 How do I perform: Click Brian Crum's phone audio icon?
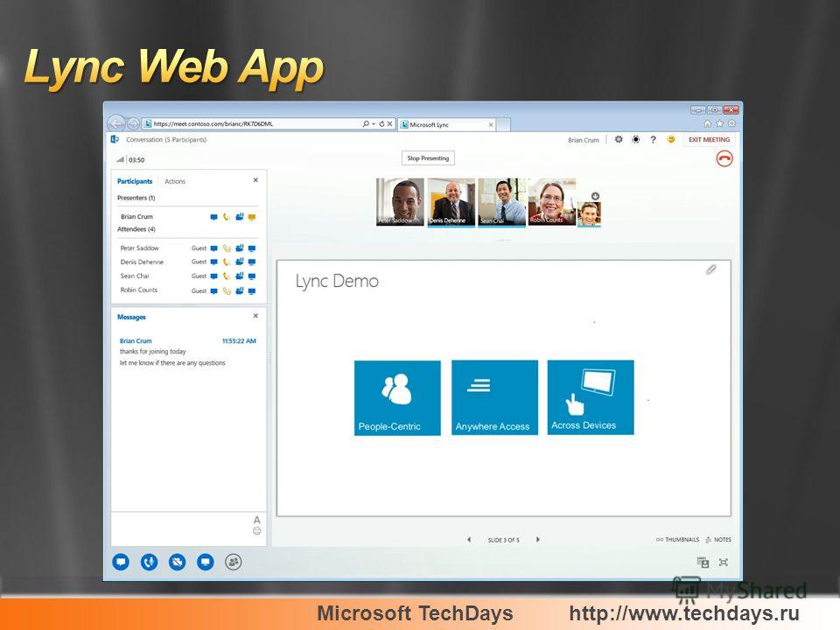click(227, 217)
